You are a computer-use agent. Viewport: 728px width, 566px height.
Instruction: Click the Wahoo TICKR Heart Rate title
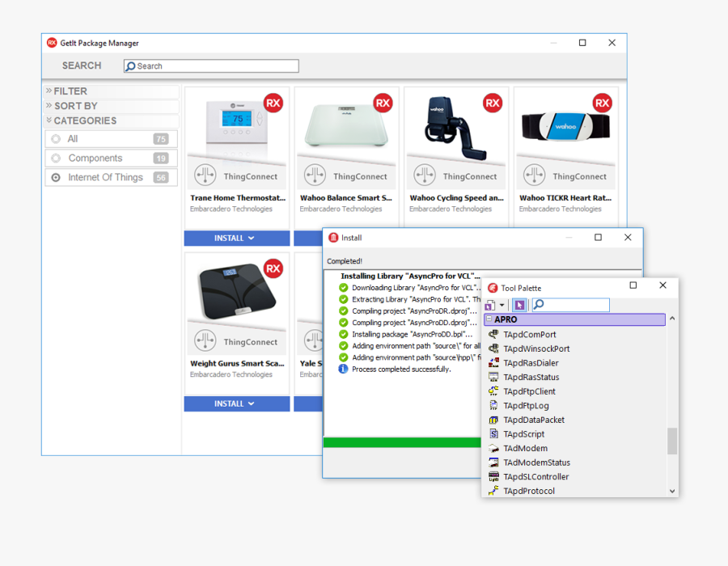click(x=565, y=197)
